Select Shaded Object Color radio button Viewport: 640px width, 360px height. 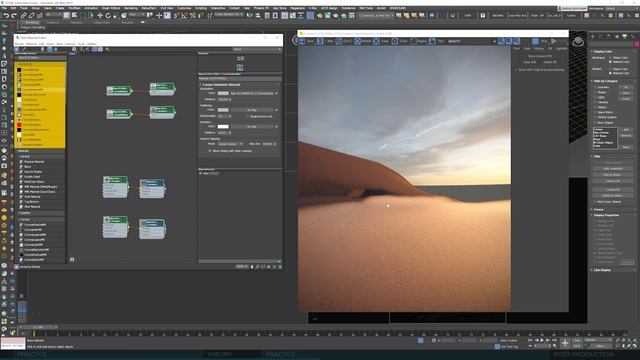pos(611,69)
